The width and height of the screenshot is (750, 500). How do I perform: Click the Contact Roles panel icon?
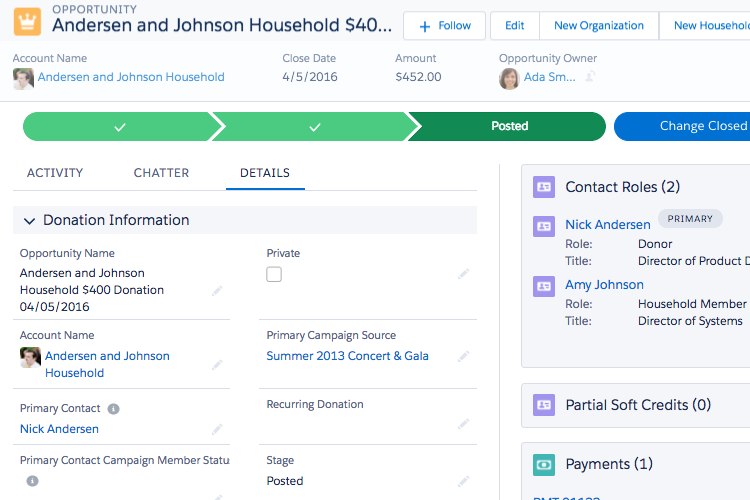(x=543, y=187)
